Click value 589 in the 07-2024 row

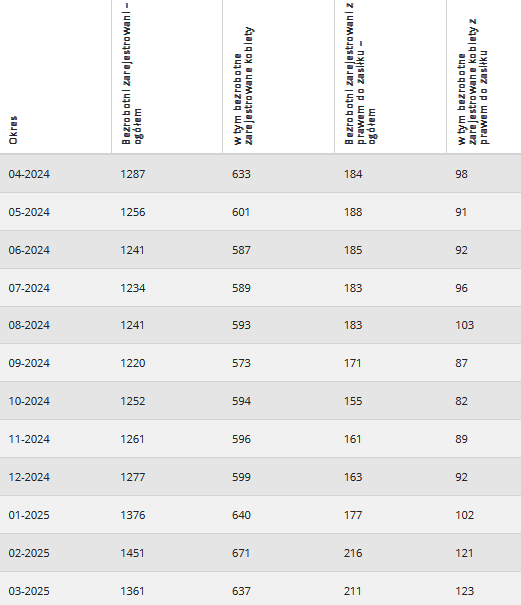coord(241,288)
